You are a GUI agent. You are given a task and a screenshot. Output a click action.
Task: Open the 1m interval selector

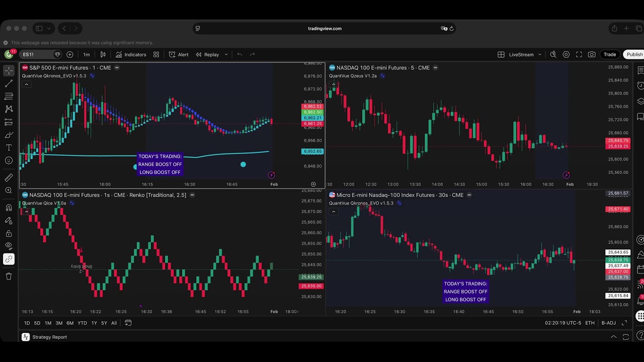(x=87, y=54)
